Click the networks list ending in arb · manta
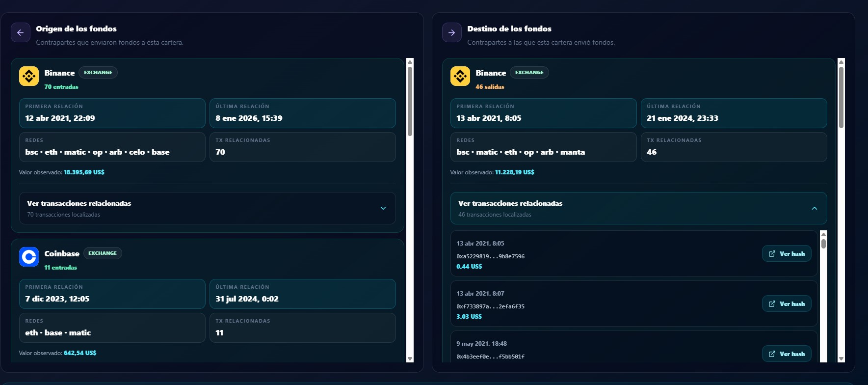 [x=521, y=152]
